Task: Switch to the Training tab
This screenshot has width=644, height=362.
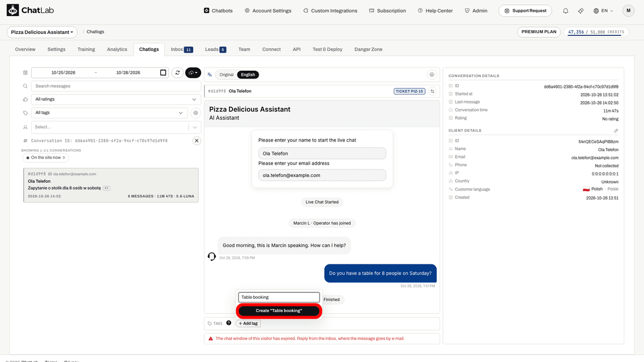Action: point(86,49)
